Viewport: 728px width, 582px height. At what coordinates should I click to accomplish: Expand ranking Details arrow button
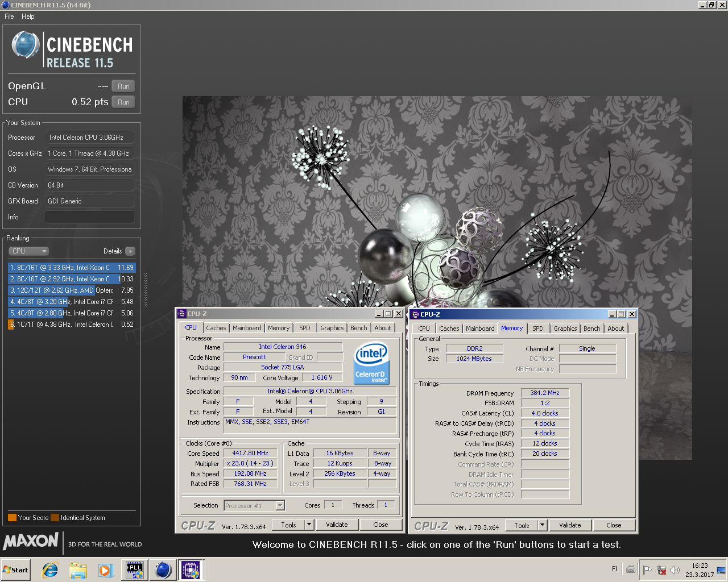point(130,251)
